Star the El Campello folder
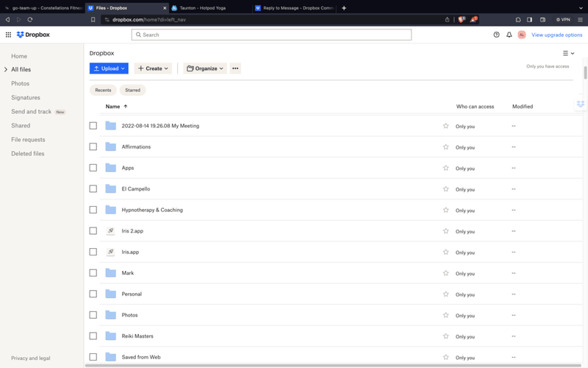The width and height of the screenshot is (588, 368). coord(445,189)
